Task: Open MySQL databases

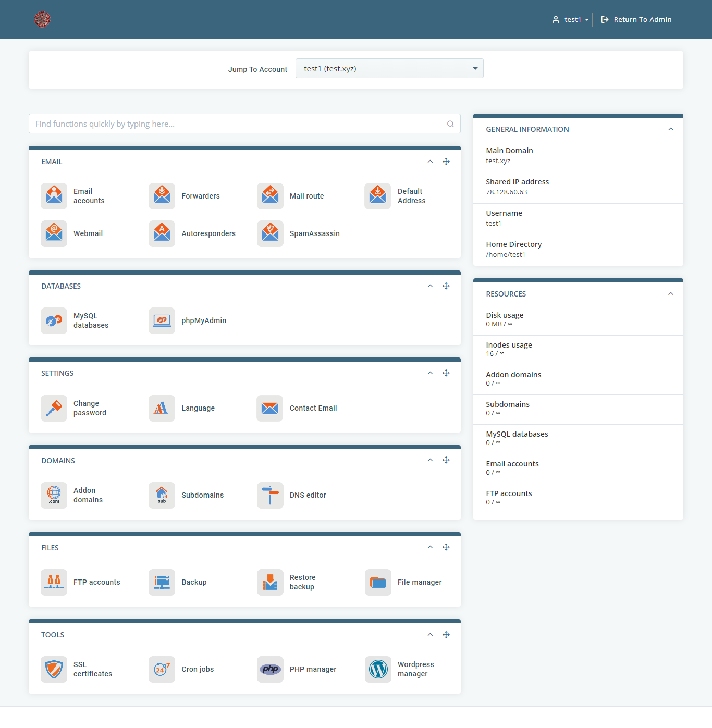Action: point(54,320)
